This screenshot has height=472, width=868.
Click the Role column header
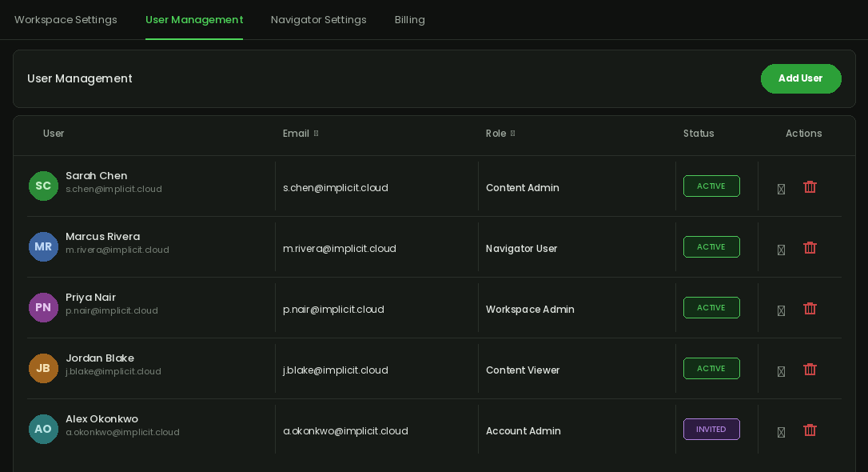click(x=496, y=134)
